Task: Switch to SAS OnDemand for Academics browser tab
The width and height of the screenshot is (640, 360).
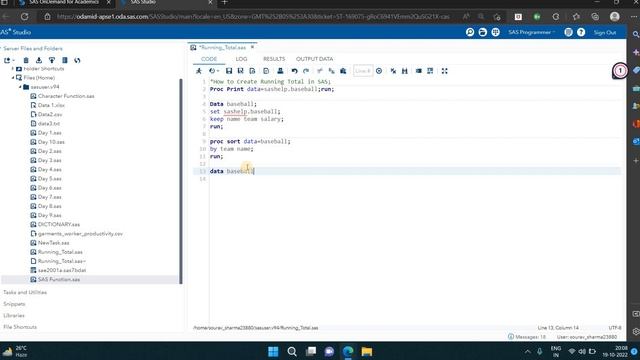Action: [x=64, y=2]
